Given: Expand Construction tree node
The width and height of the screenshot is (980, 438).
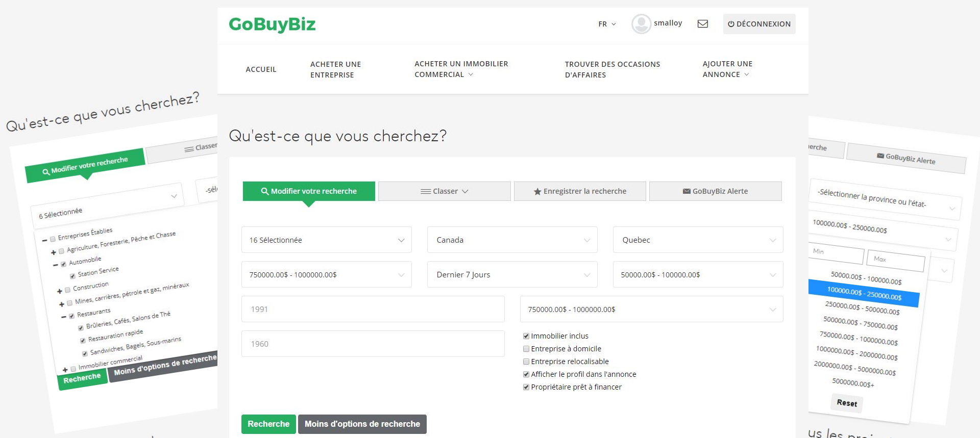Looking at the screenshot, I should click(x=60, y=291).
